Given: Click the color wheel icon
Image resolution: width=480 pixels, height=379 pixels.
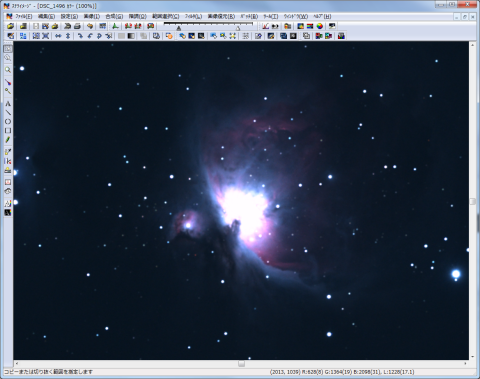Looking at the screenshot, I should point(320,26).
